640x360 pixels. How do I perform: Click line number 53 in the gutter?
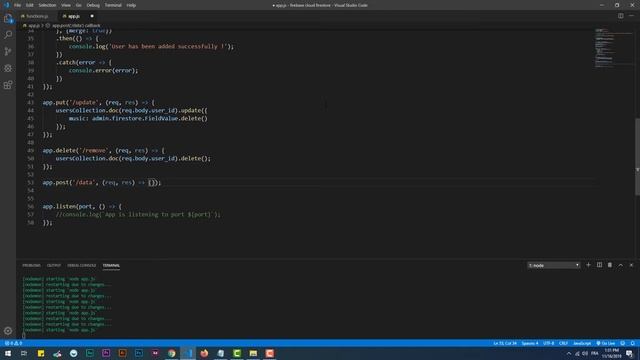click(31, 182)
